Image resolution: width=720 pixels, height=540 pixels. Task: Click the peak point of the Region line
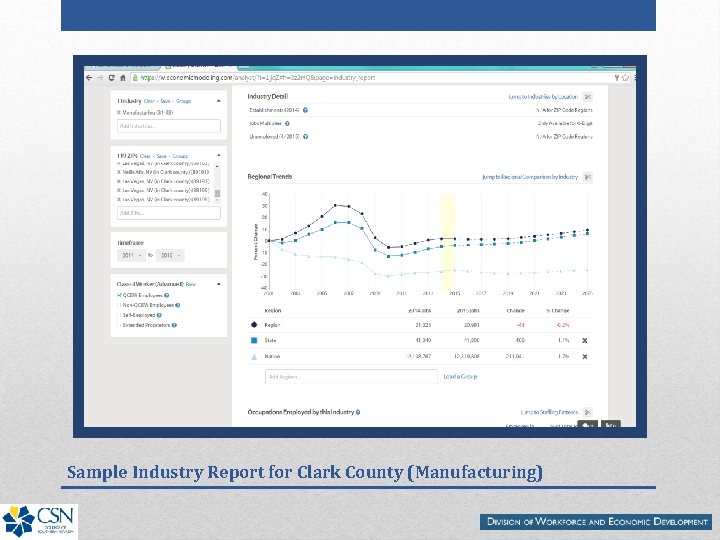(335, 205)
